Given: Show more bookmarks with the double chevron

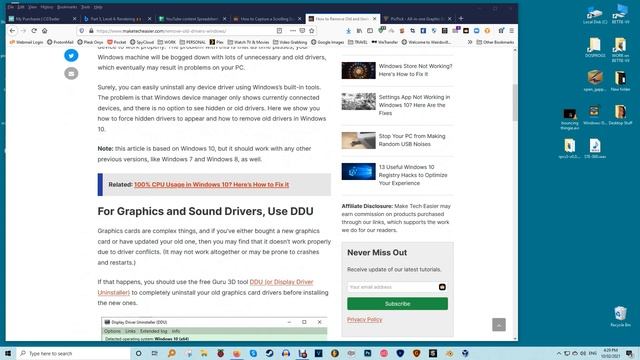Looking at the screenshot, I should (470, 42).
